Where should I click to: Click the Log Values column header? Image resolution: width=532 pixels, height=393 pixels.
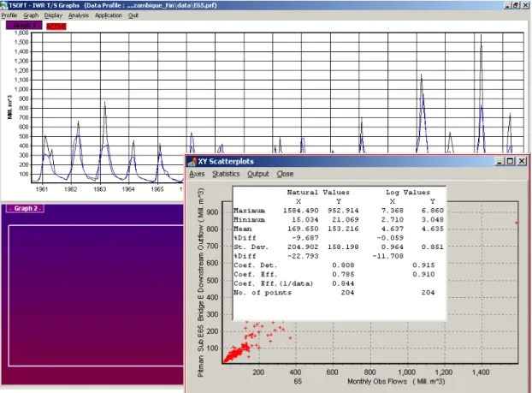tap(408, 193)
